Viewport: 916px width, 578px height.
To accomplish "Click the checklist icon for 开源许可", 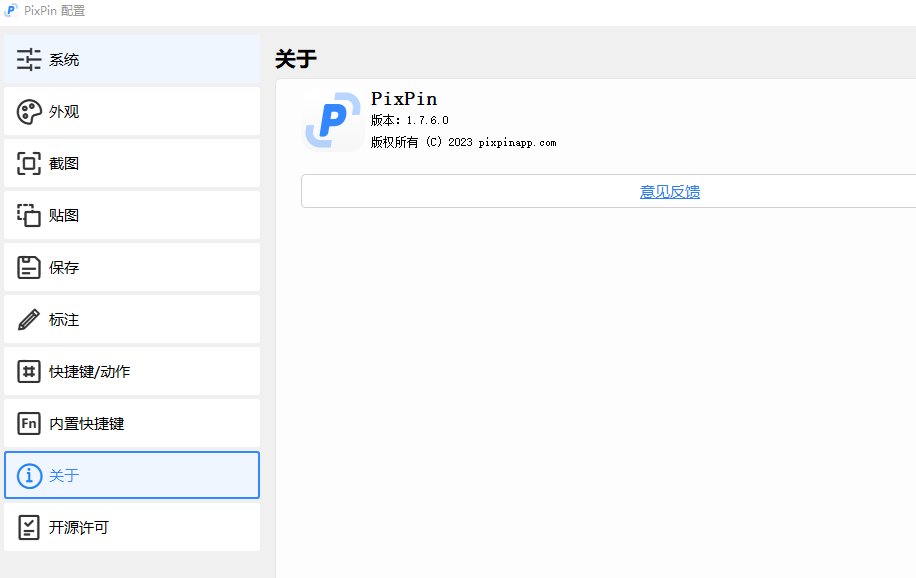I will (x=29, y=528).
